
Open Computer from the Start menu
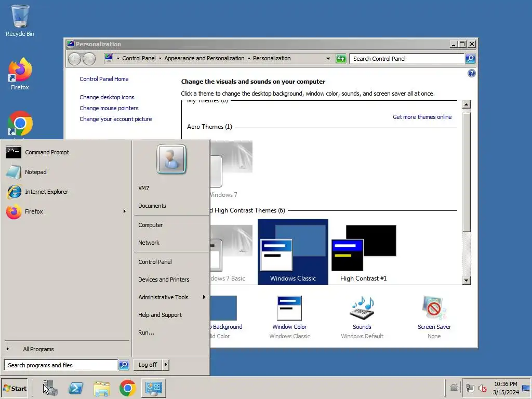click(150, 225)
